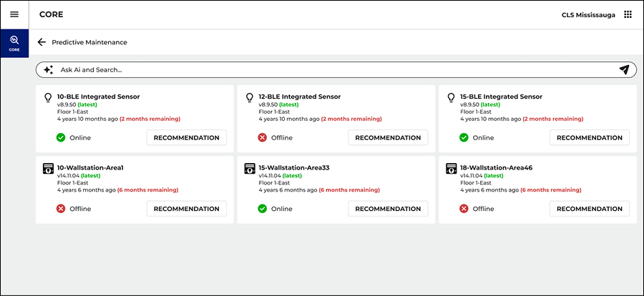Open Recommendation for 12-BLE Integrated Sensor
The image size is (644, 296).
[x=388, y=138]
